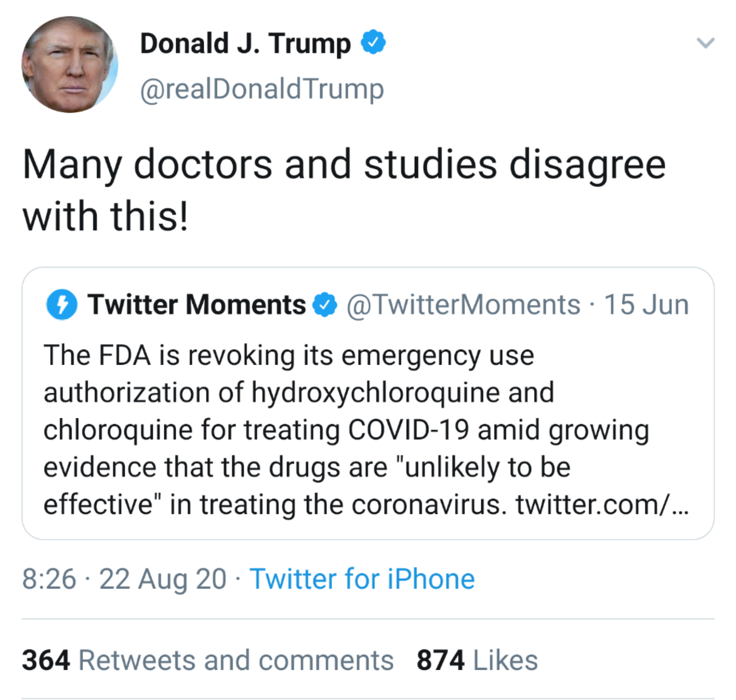Image resolution: width=736 pixels, height=700 pixels.
Task: Open the Donald J. Trump display name
Action: pos(245,43)
